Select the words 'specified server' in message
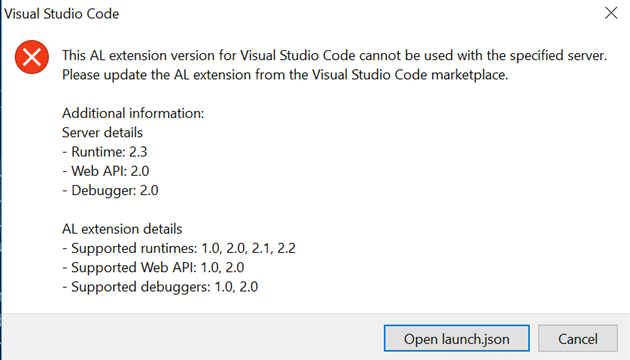 click(x=557, y=55)
